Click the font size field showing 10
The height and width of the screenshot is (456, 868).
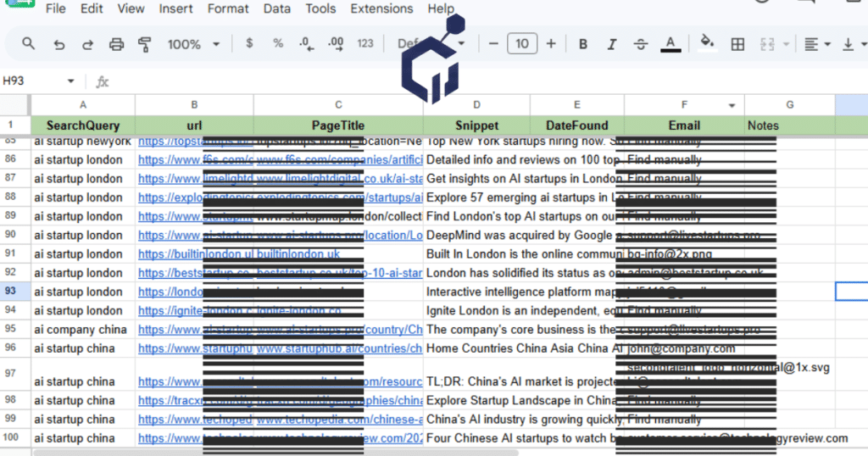522,44
